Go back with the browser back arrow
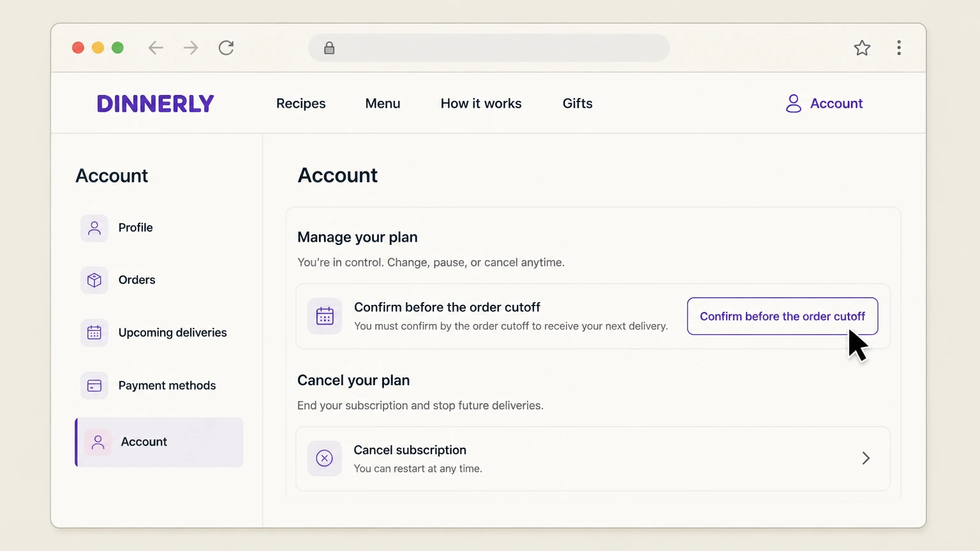This screenshot has width=980, height=551. click(x=156, y=48)
